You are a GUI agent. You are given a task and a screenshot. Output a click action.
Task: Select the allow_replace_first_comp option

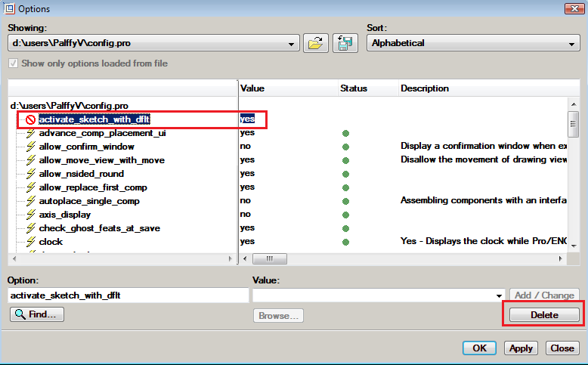[x=93, y=187]
